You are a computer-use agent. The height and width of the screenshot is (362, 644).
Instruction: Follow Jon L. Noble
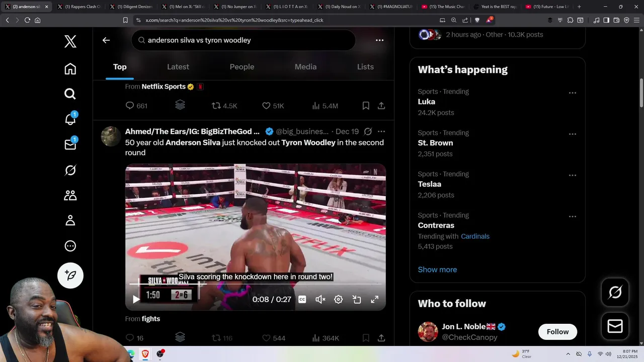[x=557, y=332]
